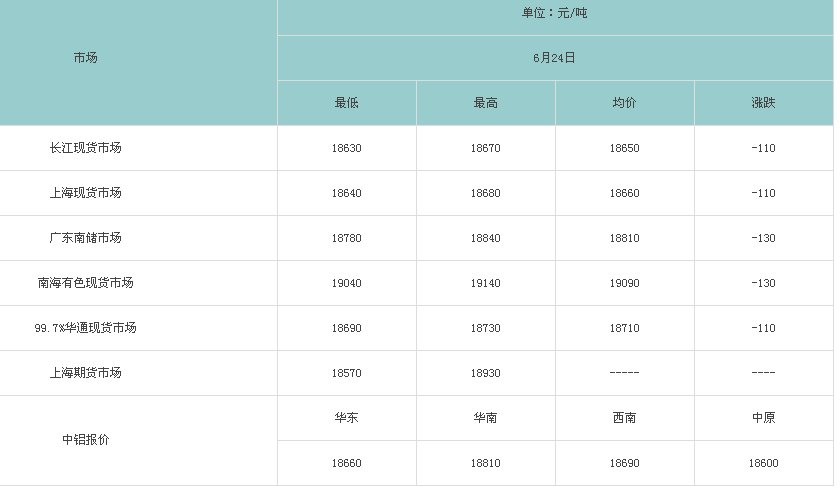Image resolution: width=840 pixels, height=487 pixels.
Task: Click the 19090 average price cell
Action: 625,283
